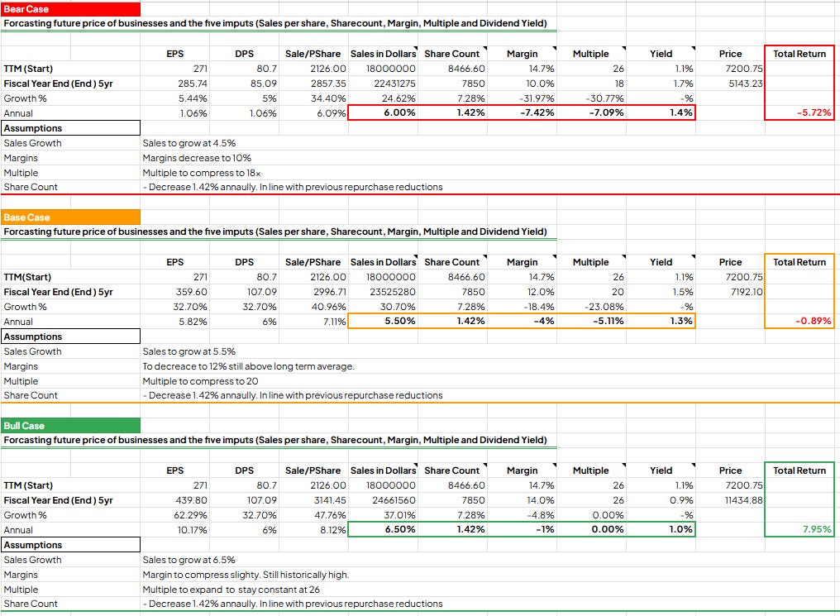The image size is (840, 616).
Task: Click annual margin change -7.42%
Action: tap(537, 112)
